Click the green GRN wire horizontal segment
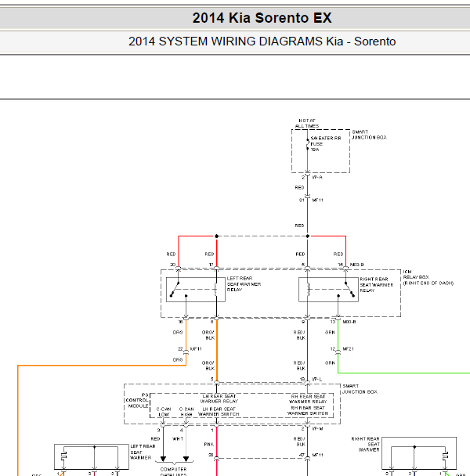The image size is (470, 476). click(x=403, y=373)
